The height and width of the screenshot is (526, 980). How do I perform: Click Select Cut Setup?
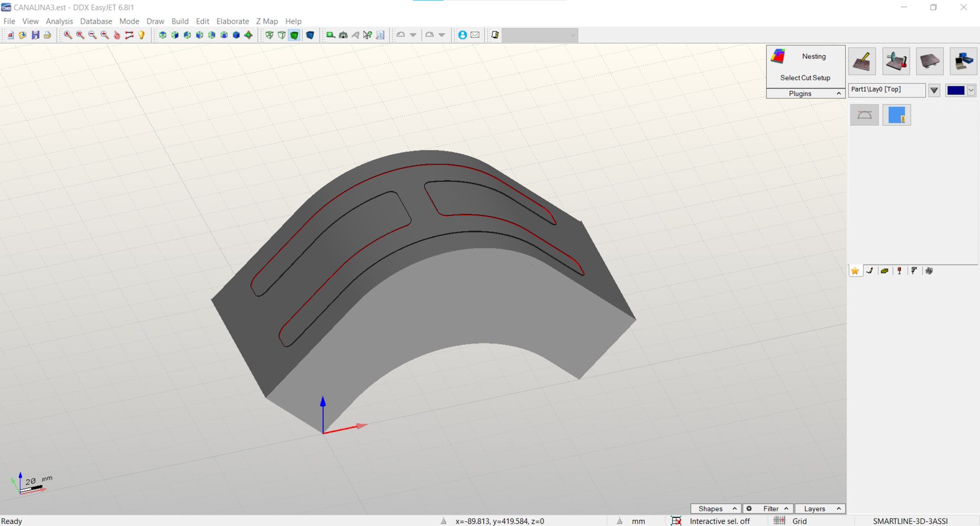click(x=805, y=78)
